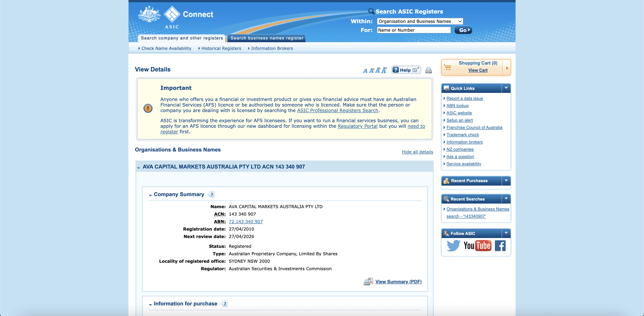Open Trademark check link
The height and width of the screenshot is (316, 644).
[x=463, y=135]
